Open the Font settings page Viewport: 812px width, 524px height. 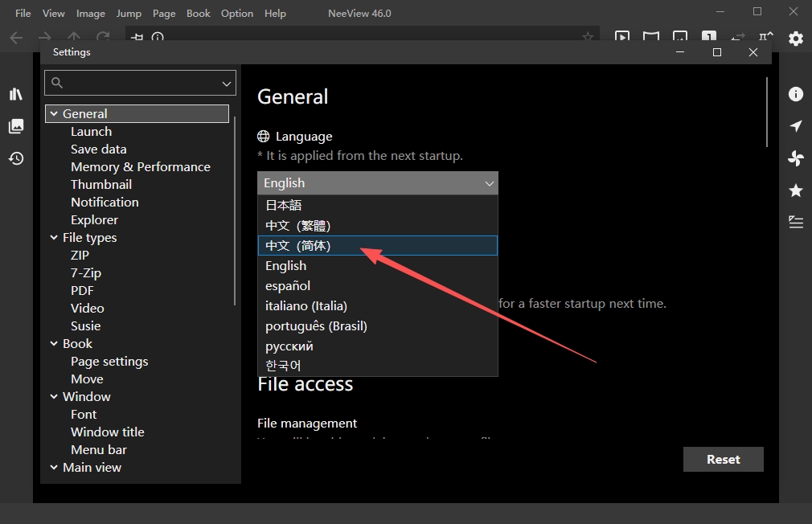(x=84, y=414)
